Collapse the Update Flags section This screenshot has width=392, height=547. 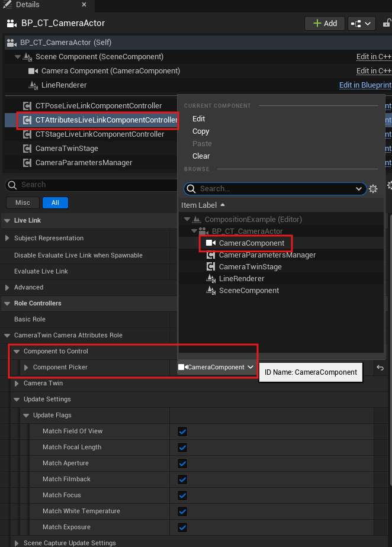coord(27,416)
